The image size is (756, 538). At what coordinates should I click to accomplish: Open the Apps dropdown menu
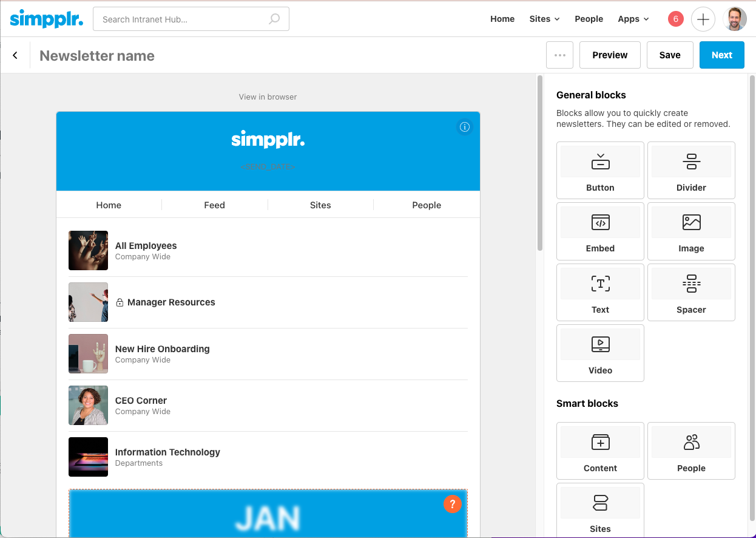pos(633,19)
